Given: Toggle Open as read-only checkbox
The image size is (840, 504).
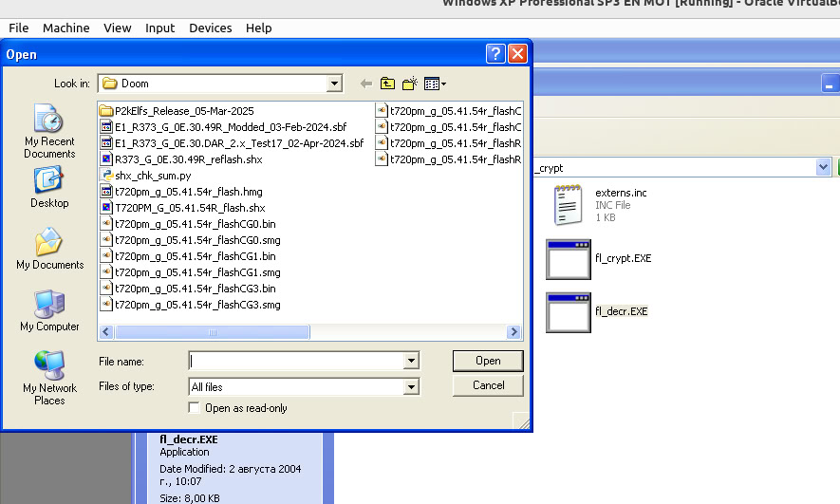Looking at the screenshot, I should pos(194,408).
